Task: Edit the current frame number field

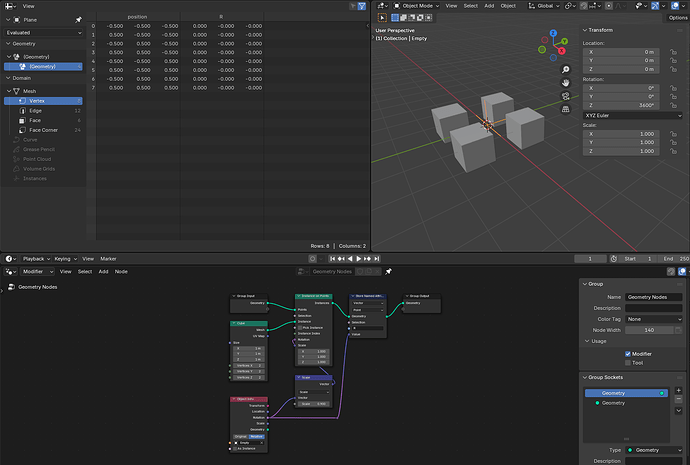Action: [x=590, y=259]
